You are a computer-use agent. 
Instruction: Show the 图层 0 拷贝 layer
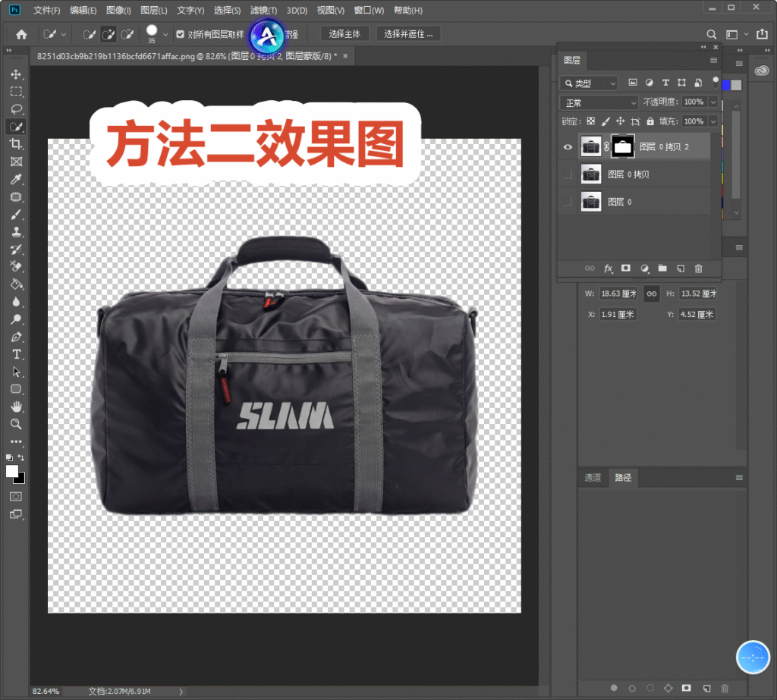[568, 174]
